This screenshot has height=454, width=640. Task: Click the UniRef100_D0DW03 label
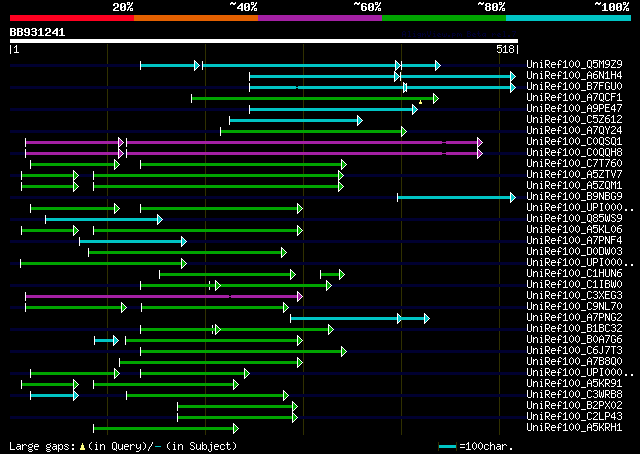point(574,251)
